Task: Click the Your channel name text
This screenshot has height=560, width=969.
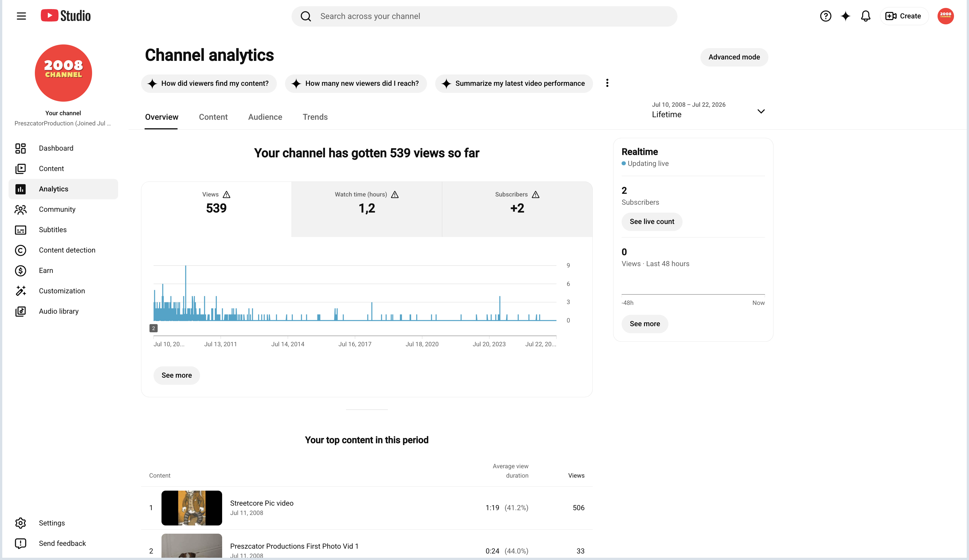Action: click(x=63, y=113)
